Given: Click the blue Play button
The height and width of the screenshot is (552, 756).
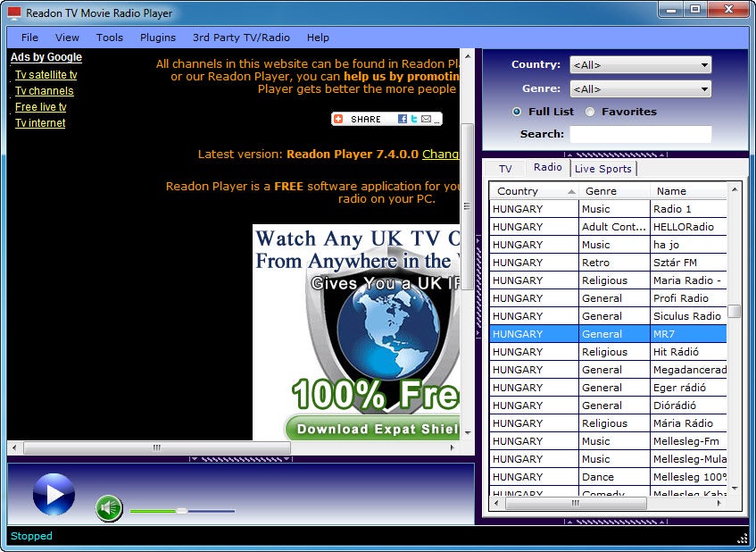Looking at the screenshot, I should click(x=54, y=494).
